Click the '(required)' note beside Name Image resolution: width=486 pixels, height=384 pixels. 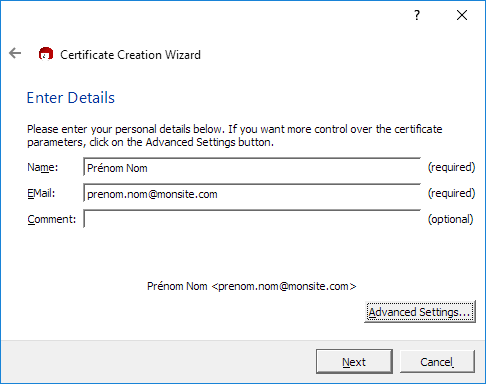point(451,167)
